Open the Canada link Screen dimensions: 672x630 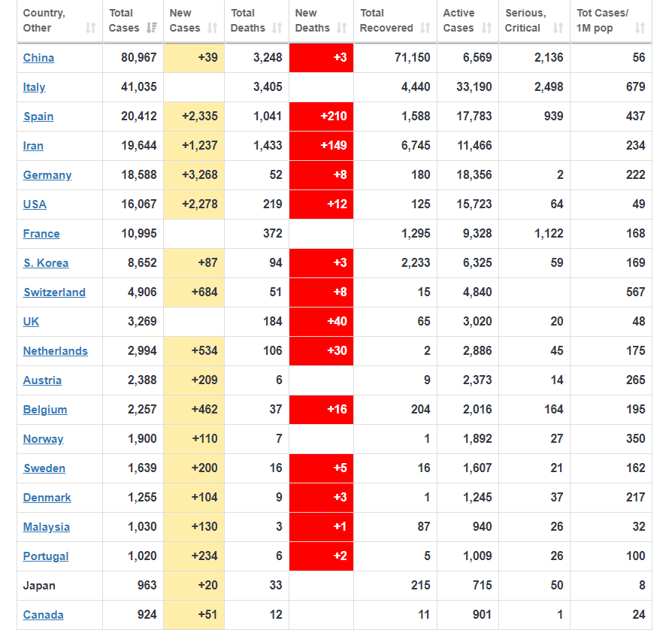point(44,616)
